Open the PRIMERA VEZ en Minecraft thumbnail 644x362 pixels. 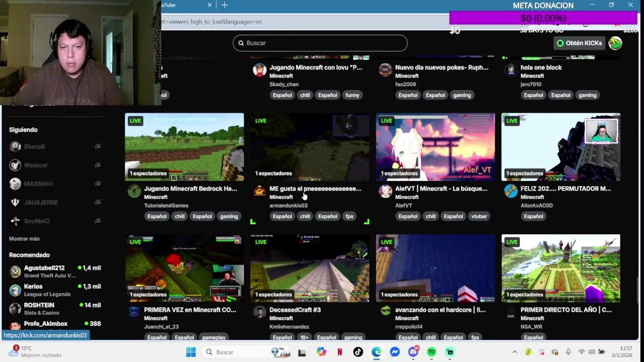pos(184,268)
